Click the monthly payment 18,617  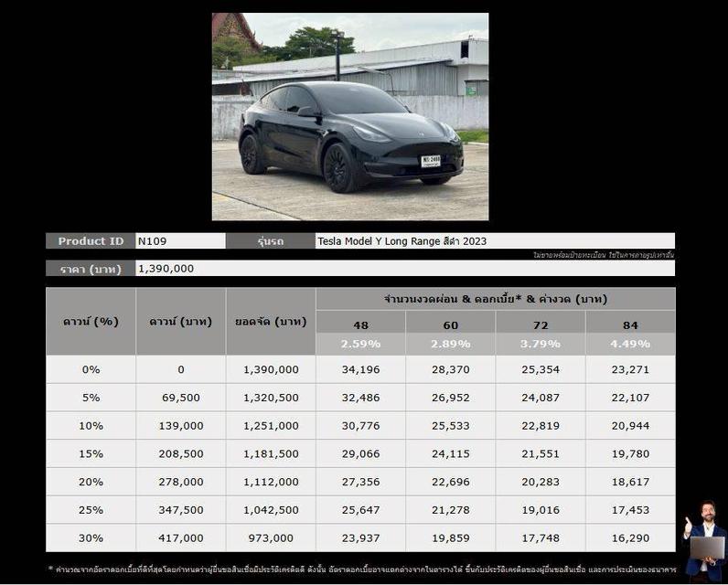[630, 482]
